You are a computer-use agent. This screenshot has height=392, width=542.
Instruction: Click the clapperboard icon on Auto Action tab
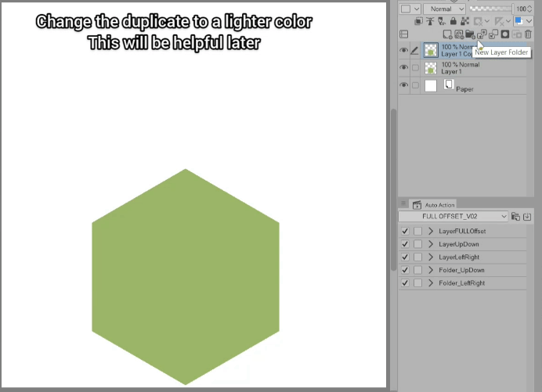pos(417,205)
